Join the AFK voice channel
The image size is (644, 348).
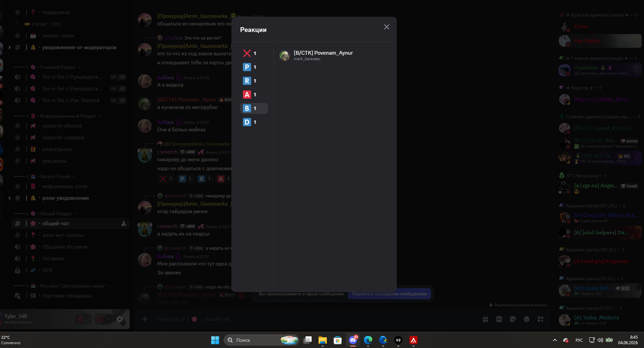pyautogui.click(x=70, y=270)
